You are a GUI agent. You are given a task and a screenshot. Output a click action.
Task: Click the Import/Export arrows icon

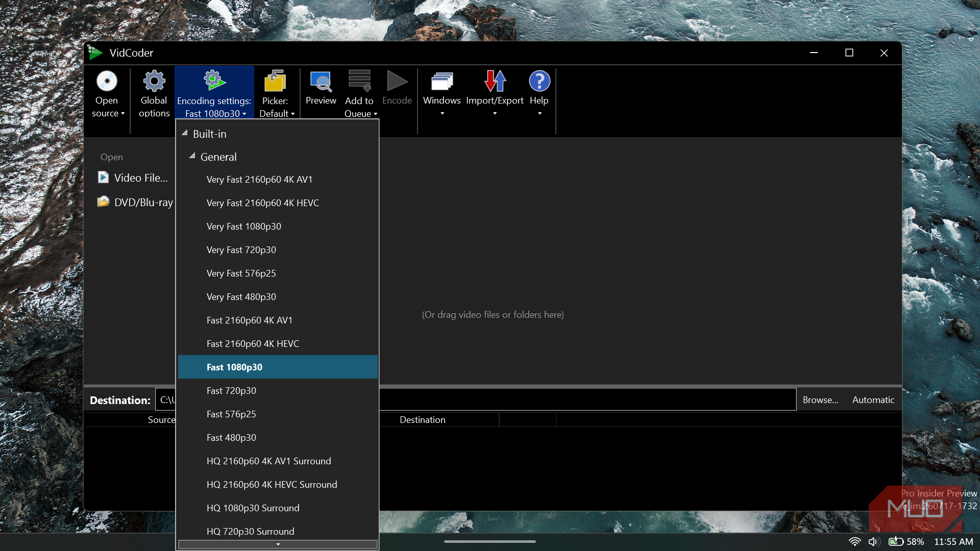pyautogui.click(x=495, y=81)
